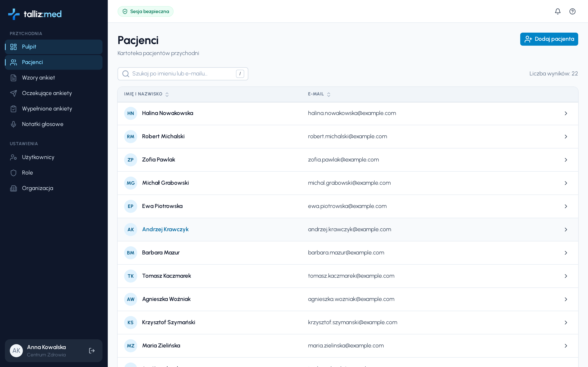
Task: Open Andrzej Krawczyk patient link
Action: (x=165, y=229)
